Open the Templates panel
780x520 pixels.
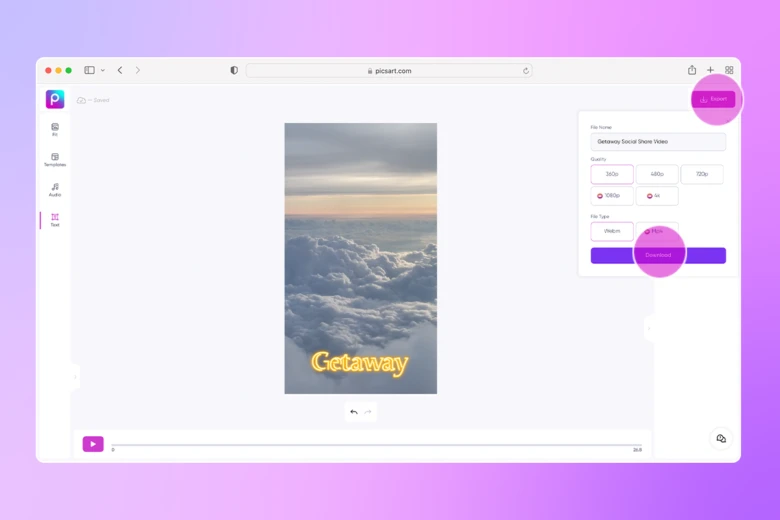(55, 159)
